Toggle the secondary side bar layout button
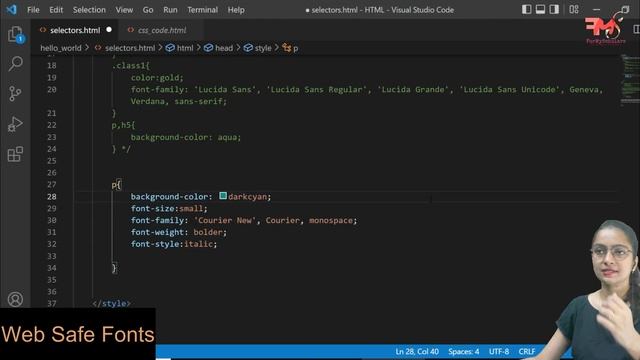 point(554,9)
